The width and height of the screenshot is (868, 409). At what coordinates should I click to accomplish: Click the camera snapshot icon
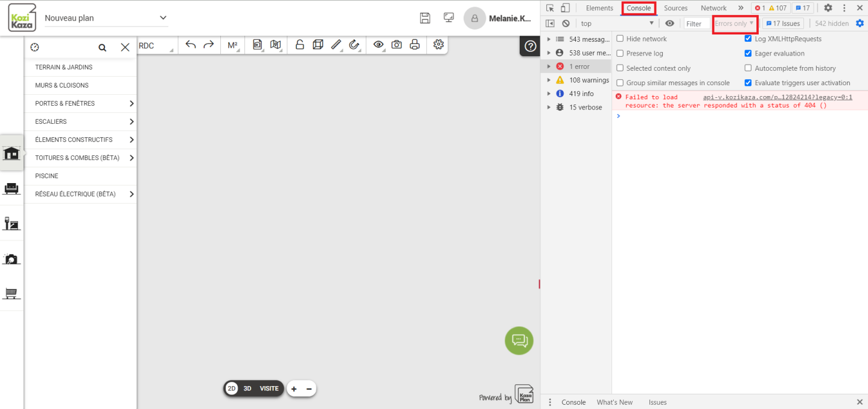tap(397, 45)
